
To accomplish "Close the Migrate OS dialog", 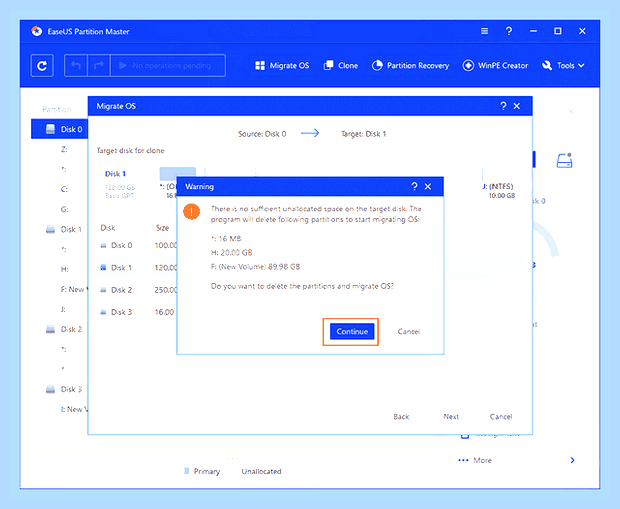I will click(x=517, y=106).
